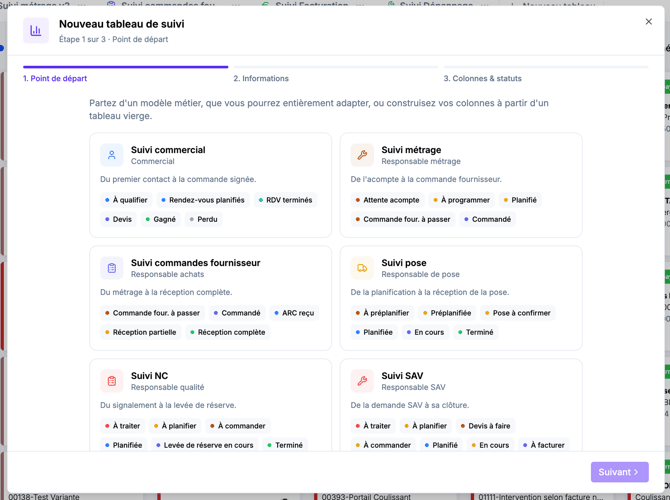Viewport: 670px width, 500px height.
Task: Click the Devis status chip
Action: pos(118,219)
